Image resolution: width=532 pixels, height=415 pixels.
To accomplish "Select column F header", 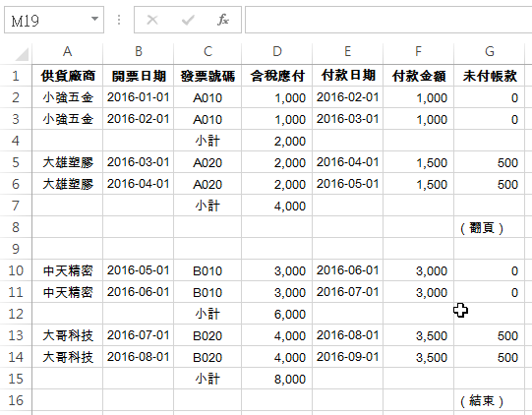I will 418,51.
